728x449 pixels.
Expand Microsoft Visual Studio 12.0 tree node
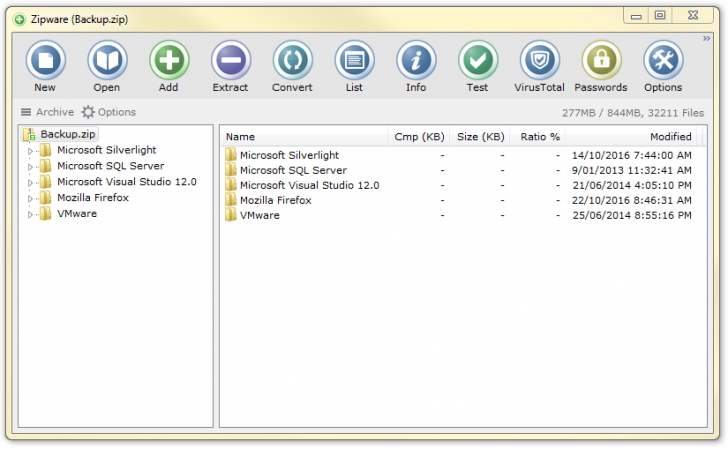click(x=30, y=182)
